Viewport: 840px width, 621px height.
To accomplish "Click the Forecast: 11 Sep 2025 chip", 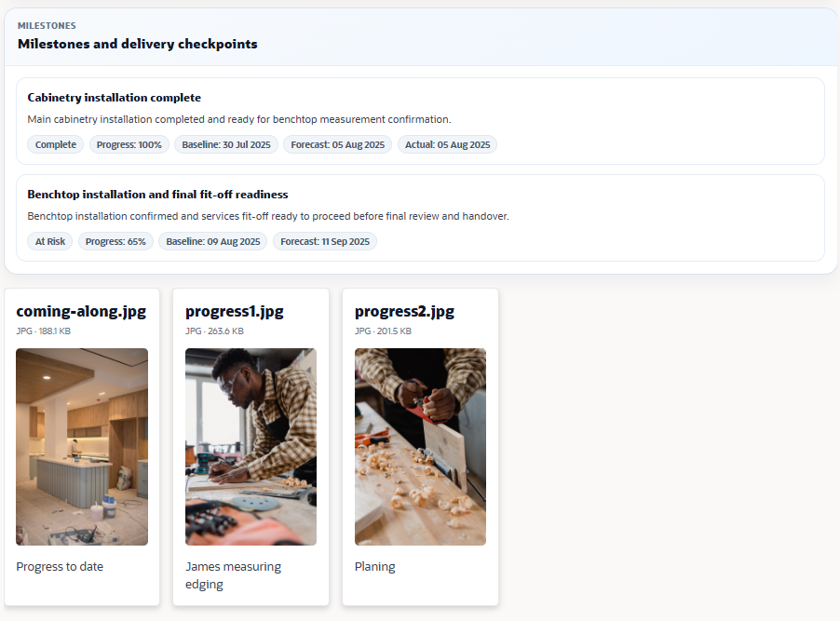I will [x=325, y=242].
